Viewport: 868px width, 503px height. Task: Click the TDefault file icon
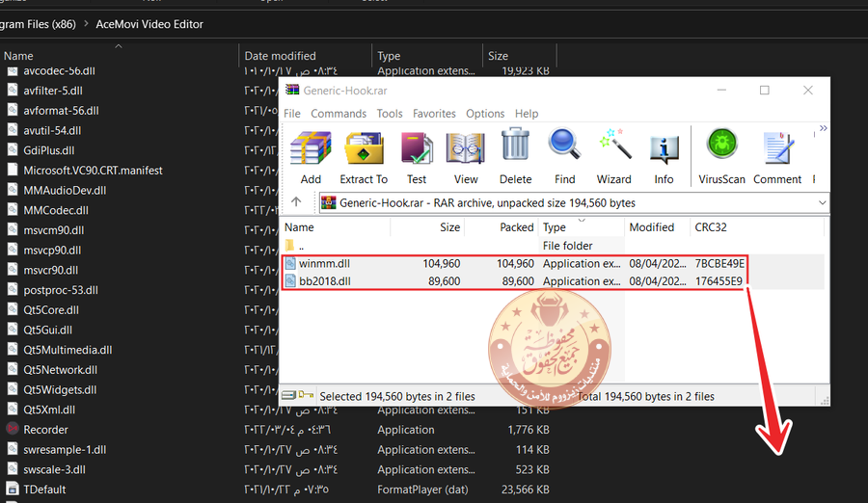(x=13, y=489)
